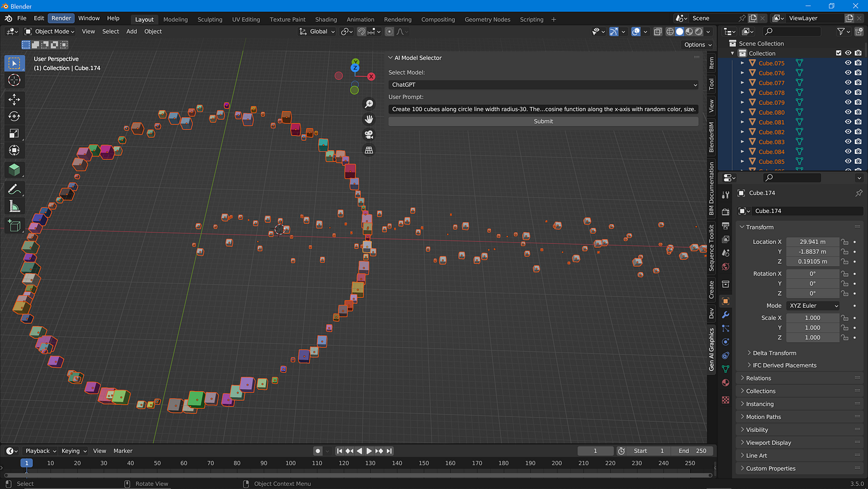Click the User Prompt text field

[x=544, y=109]
